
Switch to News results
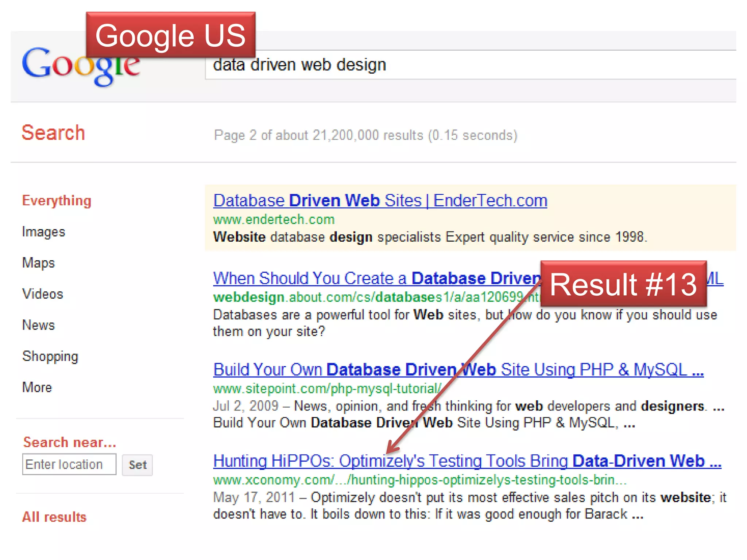click(38, 325)
